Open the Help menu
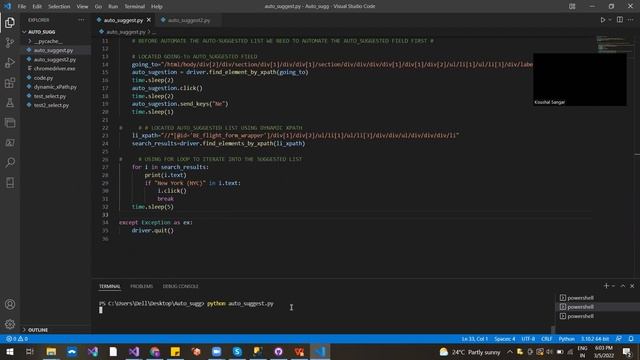640x360 pixels. point(157,7)
